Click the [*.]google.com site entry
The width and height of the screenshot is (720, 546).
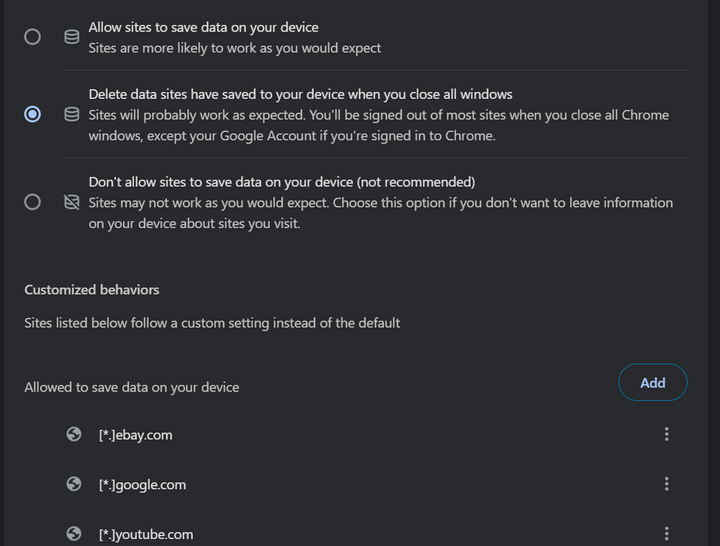(x=142, y=484)
